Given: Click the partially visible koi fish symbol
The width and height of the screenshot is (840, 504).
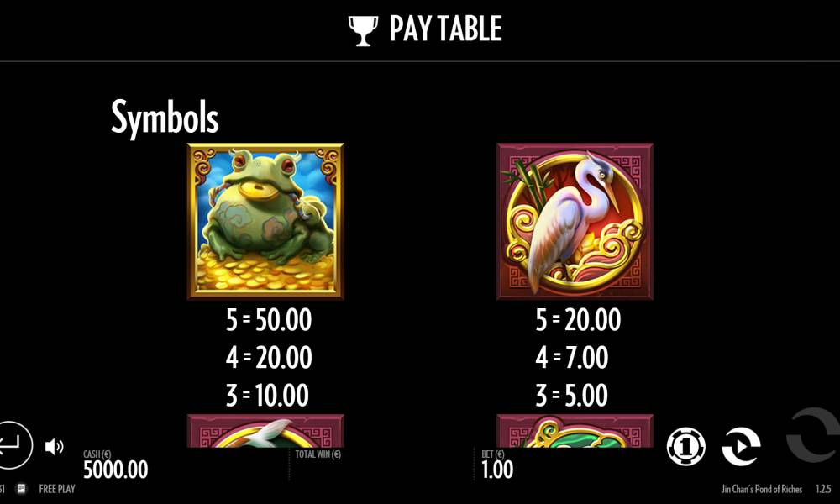Looking at the screenshot, I should point(265,431).
